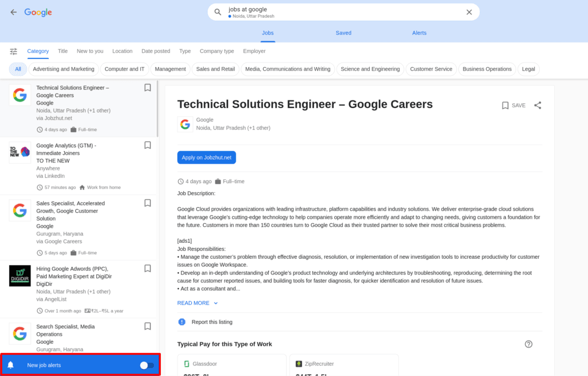The width and height of the screenshot is (588, 376).
Task: Bookmark the Google Analytics (GTM) listing
Action: tap(148, 145)
